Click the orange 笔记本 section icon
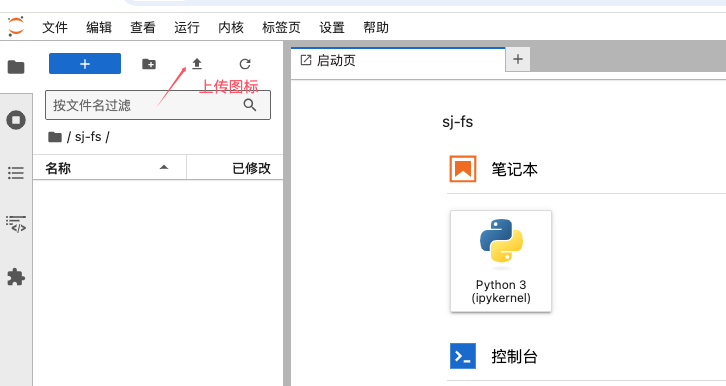726x386 pixels. 463,169
